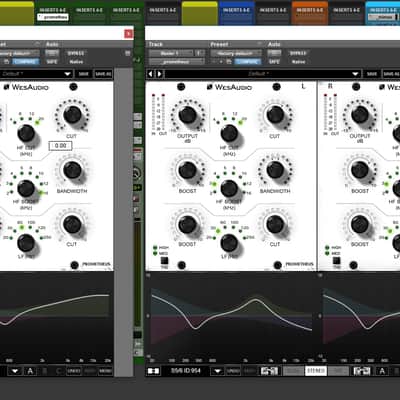400x400 pixels.
Task: Open INSERTS A-E header on the blue track
Action: click(236, 10)
